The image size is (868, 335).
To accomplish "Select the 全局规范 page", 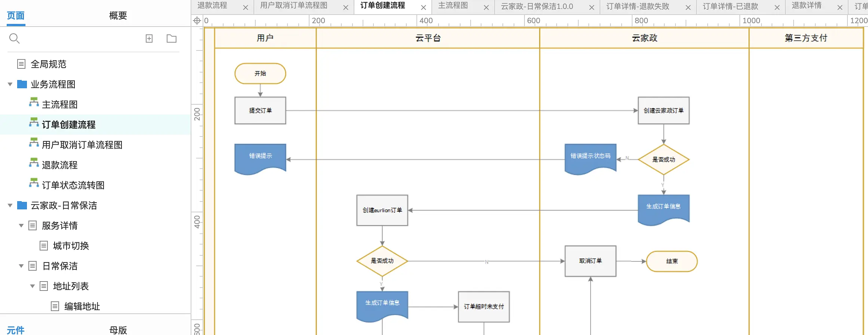I will pyautogui.click(x=48, y=64).
